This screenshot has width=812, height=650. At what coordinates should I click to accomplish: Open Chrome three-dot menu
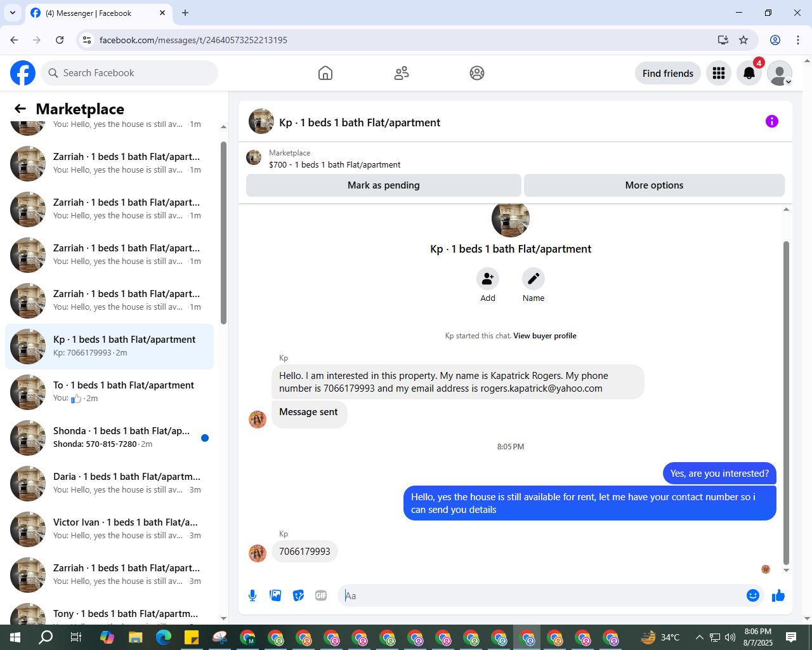tap(798, 40)
